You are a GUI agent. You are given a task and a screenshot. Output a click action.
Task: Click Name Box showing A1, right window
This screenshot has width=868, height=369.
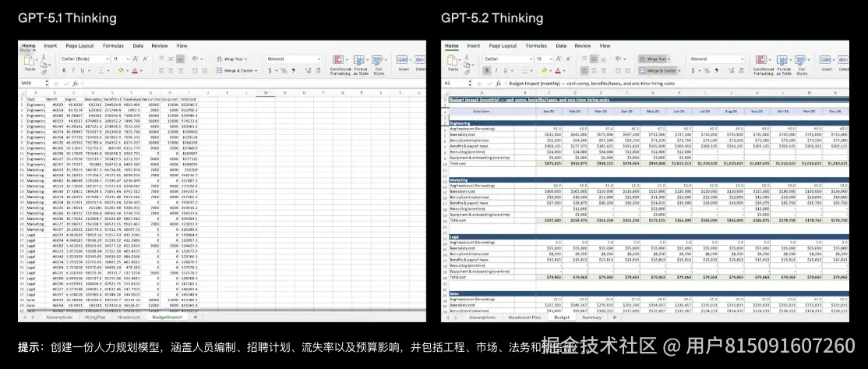(456, 83)
